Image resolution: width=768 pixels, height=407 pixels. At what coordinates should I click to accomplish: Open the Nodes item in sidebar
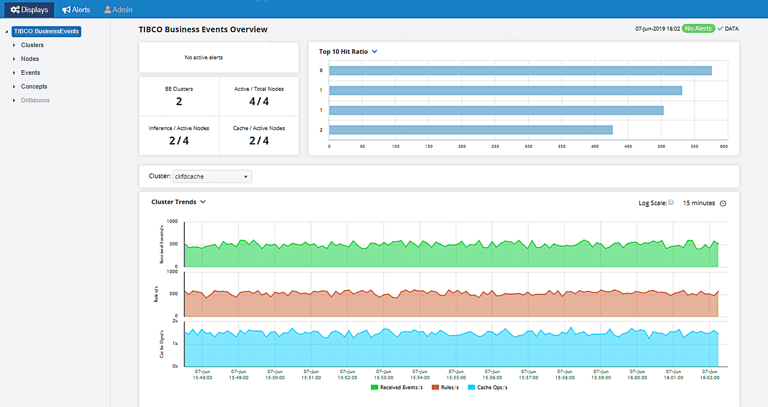click(x=30, y=59)
